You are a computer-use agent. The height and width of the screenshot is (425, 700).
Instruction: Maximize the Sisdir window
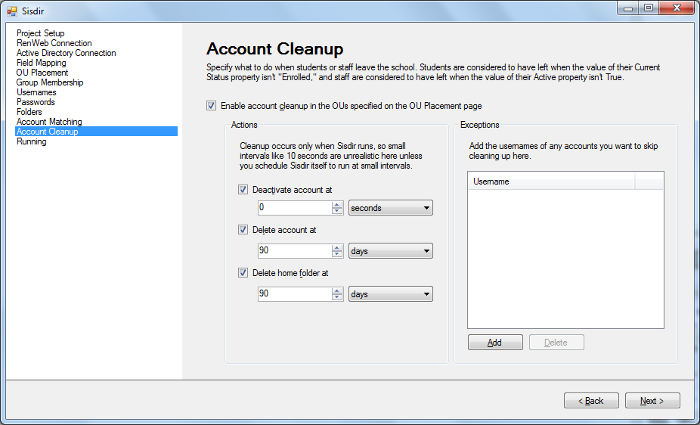[649, 8]
